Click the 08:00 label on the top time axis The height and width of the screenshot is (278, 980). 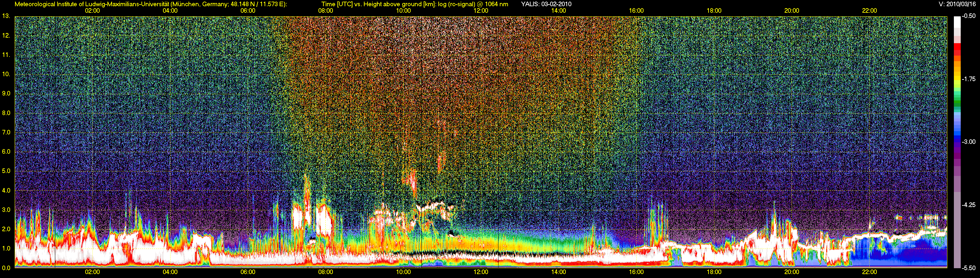(x=326, y=11)
